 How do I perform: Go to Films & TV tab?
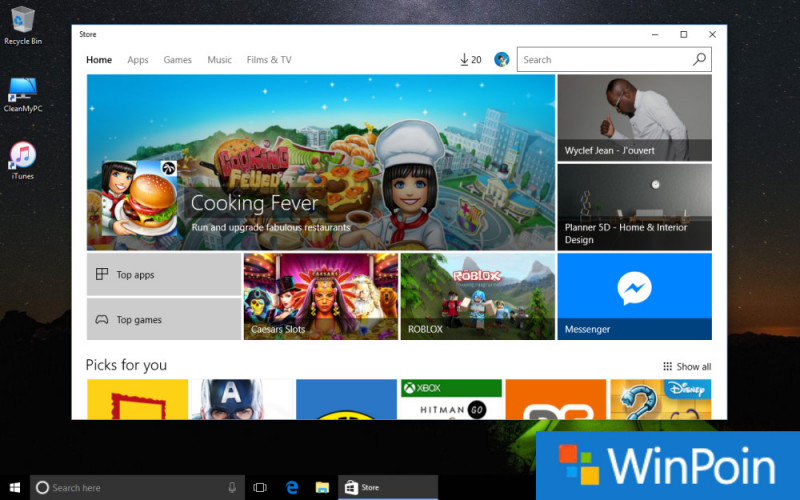tap(269, 60)
